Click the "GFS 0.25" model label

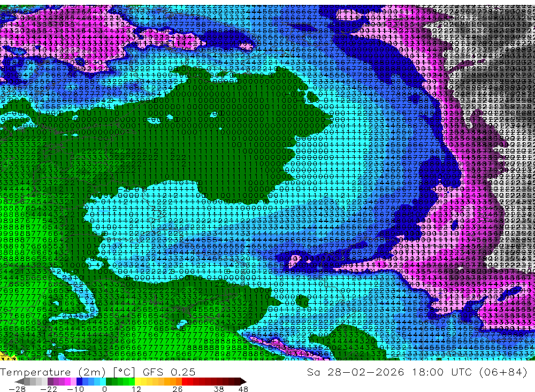point(169,372)
